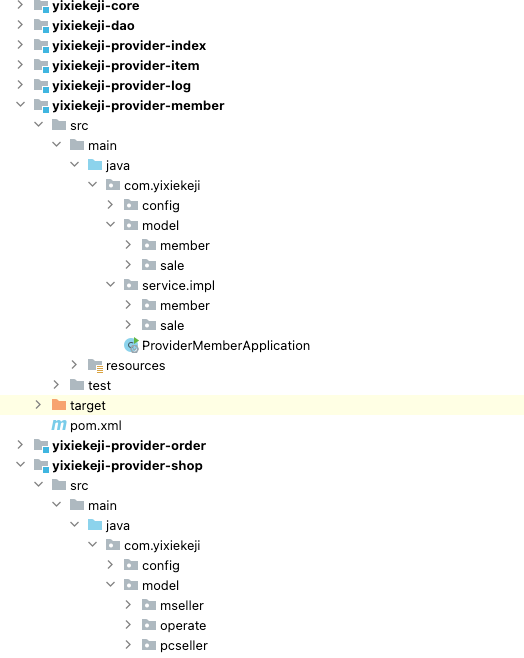Collapse the service.impl package
524x658 pixels.
pyautogui.click(x=110, y=285)
